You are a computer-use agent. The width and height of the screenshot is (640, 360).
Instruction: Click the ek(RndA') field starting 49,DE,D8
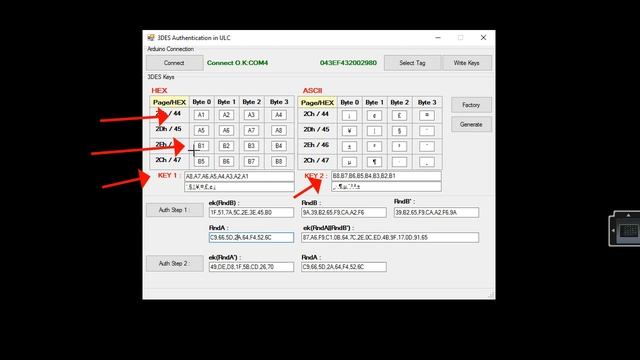pyautogui.click(x=251, y=267)
